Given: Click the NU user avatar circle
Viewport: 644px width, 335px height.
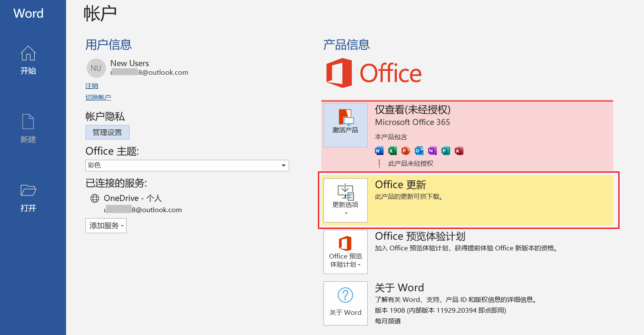Looking at the screenshot, I should point(96,68).
